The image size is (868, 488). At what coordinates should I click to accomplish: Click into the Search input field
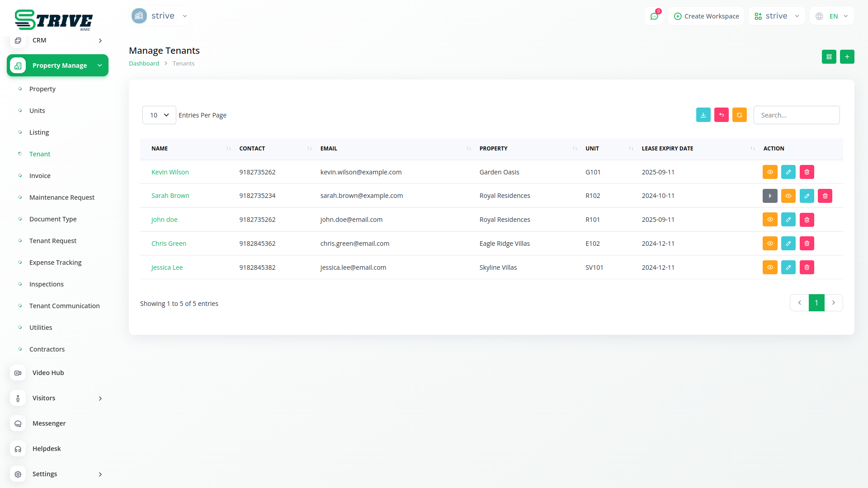pyautogui.click(x=796, y=115)
